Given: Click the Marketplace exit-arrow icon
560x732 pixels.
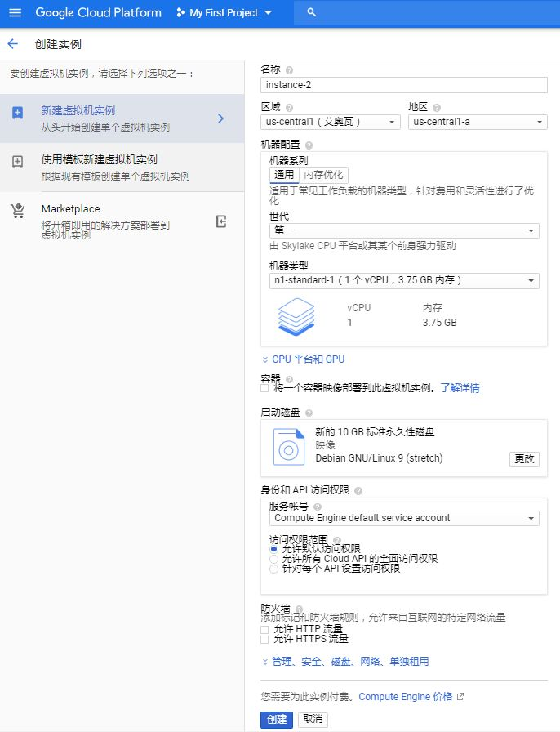Looking at the screenshot, I should pyautogui.click(x=221, y=221).
